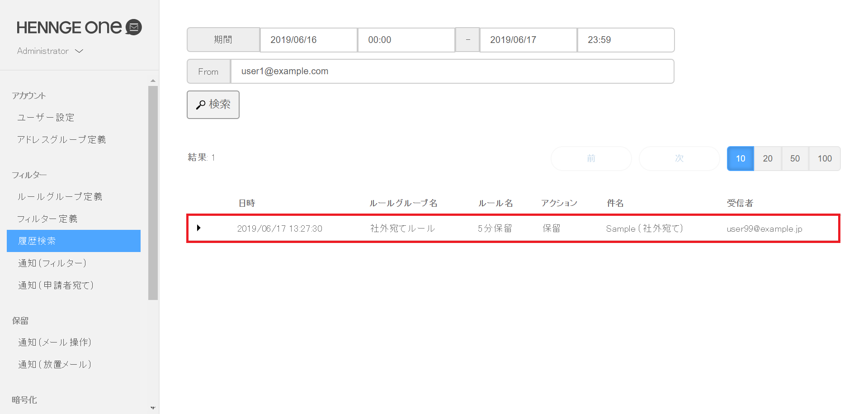Click the 件名 column header
The width and height of the screenshot is (868, 414).
coord(615,203)
